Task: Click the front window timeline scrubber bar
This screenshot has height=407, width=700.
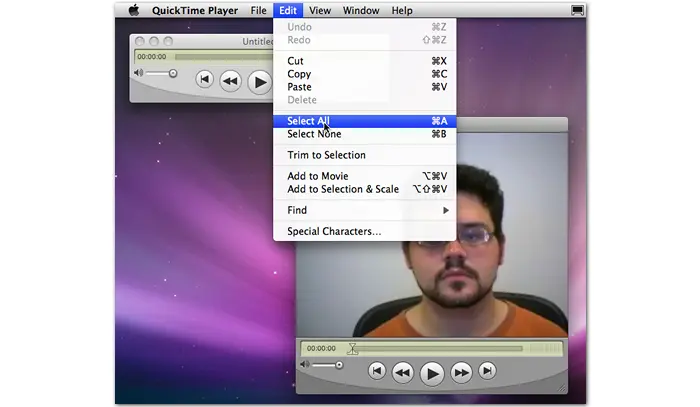Action: 440,348
